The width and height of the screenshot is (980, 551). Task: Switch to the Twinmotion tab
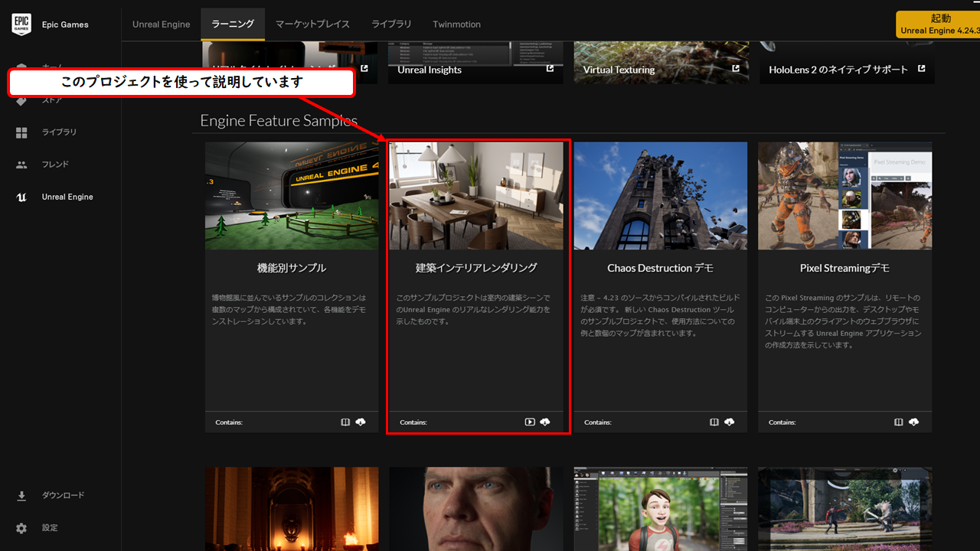point(456,24)
